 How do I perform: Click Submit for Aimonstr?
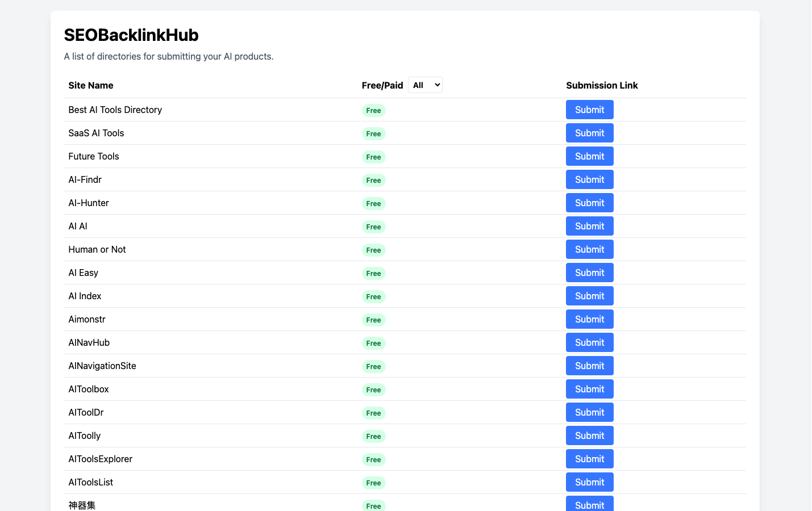tap(589, 319)
